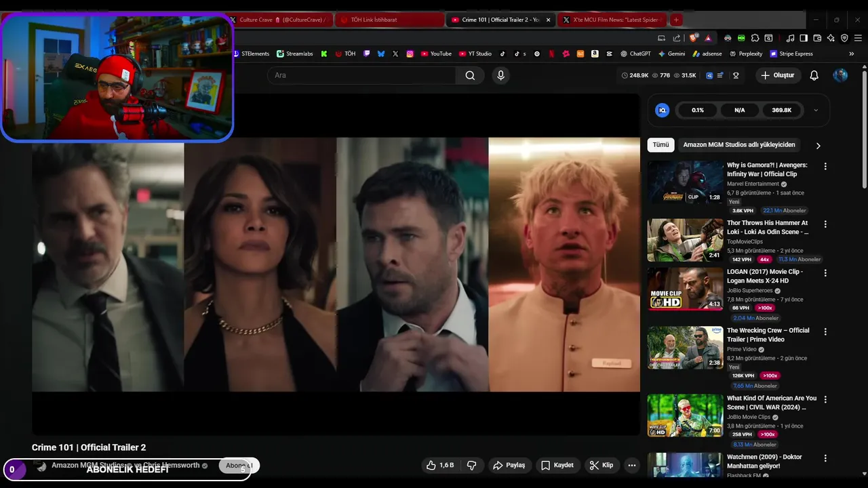This screenshot has width=868, height=488.
Task: Open LOGAN Meets X-24 thumbnail
Action: (685, 289)
